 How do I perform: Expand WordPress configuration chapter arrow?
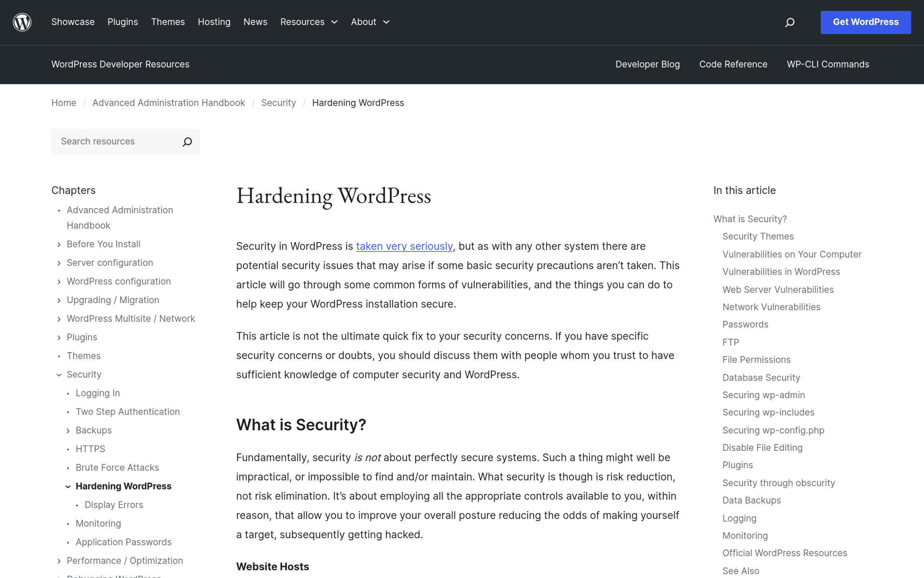click(59, 282)
